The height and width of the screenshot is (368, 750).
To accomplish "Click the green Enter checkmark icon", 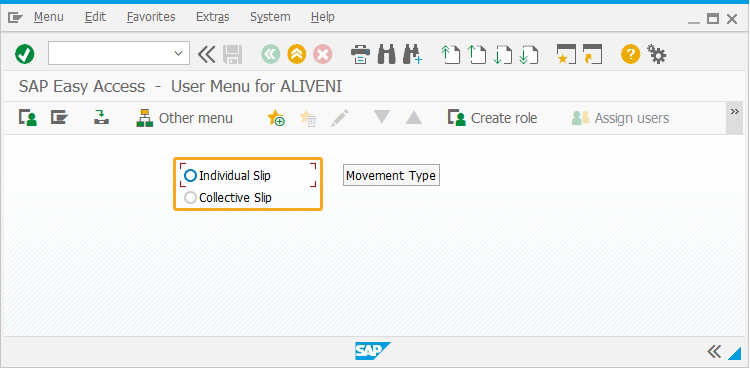I will pyautogui.click(x=24, y=54).
